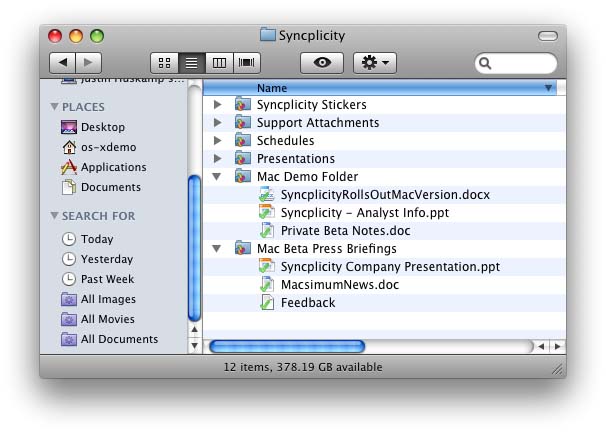Click the Syncplicity Company Presentation.ppt icon
The height and width of the screenshot is (433, 606).
267,266
